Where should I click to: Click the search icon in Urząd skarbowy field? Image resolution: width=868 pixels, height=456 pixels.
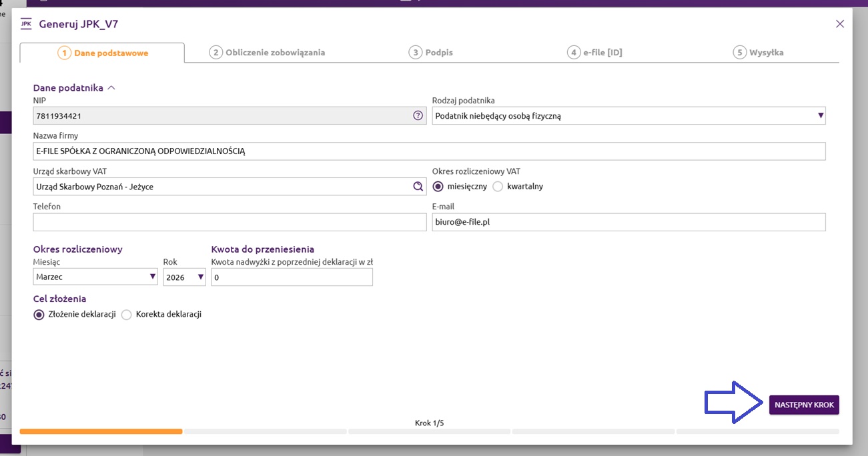point(418,187)
